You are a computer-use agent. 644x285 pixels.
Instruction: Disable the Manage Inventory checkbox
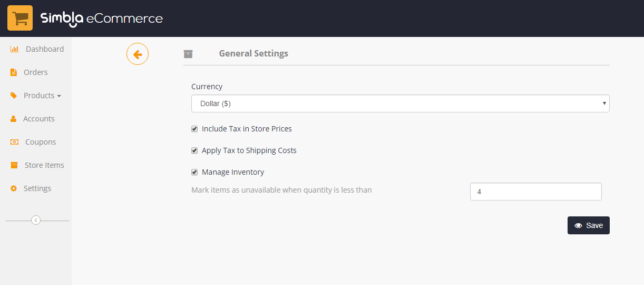pyautogui.click(x=194, y=172)
